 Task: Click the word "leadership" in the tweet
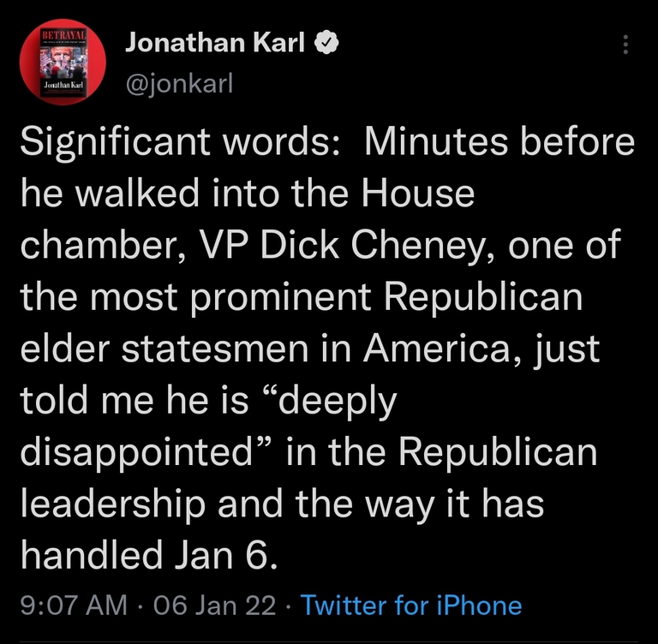pyautogui.click(x=113, y=504)
